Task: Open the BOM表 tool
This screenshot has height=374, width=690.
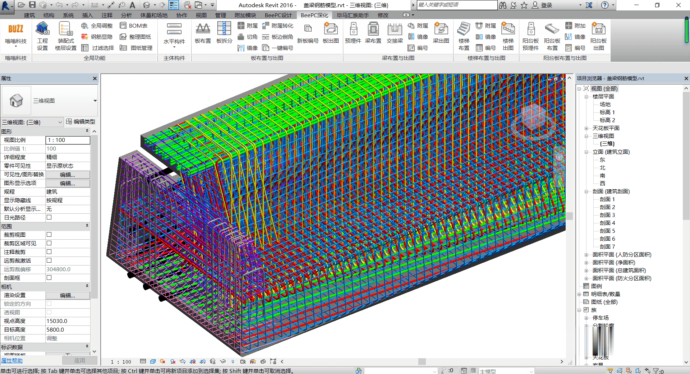Action: click(x=134, y=26)
